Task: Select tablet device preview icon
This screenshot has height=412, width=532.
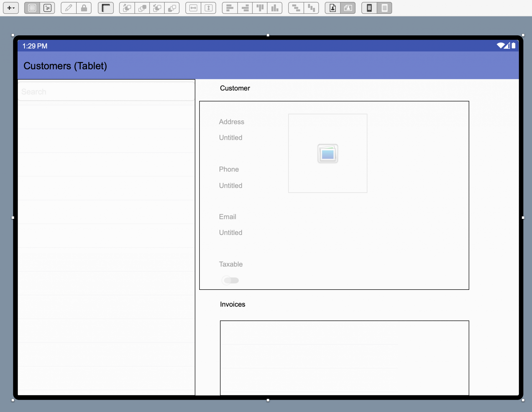Action: point(384,8)
